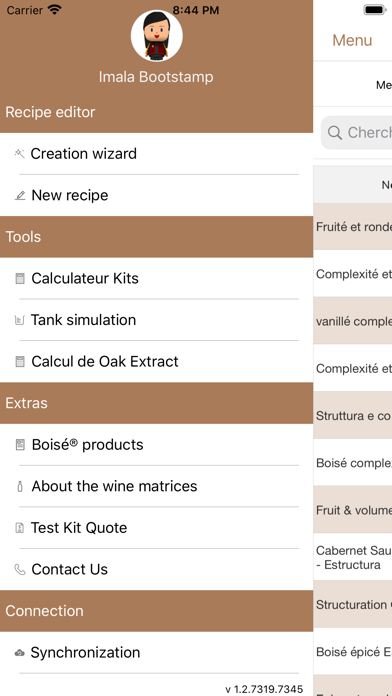
Task: Click the phone icon next to Contact Us
Action: [20, 569]
